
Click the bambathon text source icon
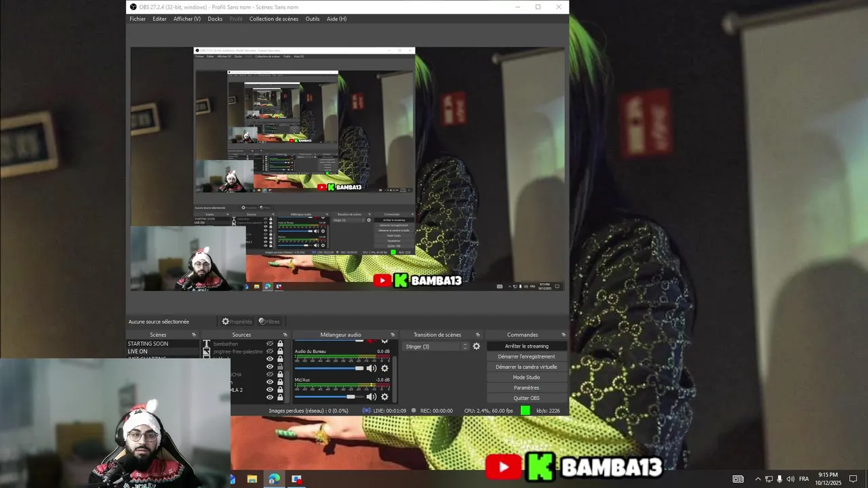(207, 344)
